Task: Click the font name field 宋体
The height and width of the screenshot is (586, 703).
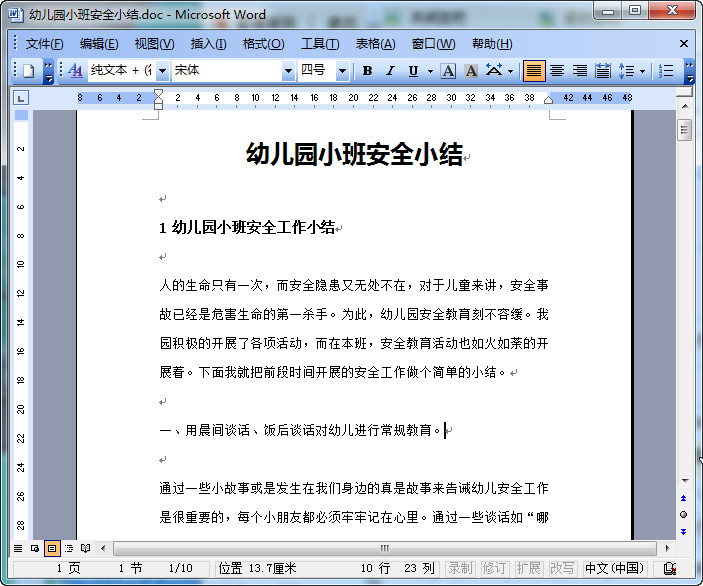Action: 227,71
